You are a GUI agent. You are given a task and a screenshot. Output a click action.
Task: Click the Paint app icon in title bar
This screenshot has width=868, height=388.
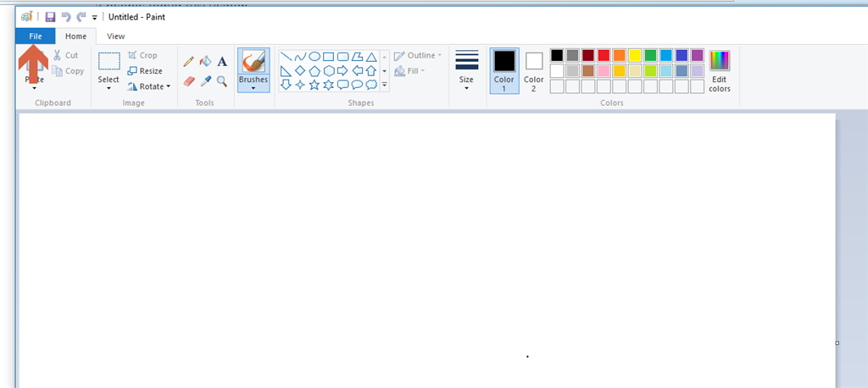(26, 17)
